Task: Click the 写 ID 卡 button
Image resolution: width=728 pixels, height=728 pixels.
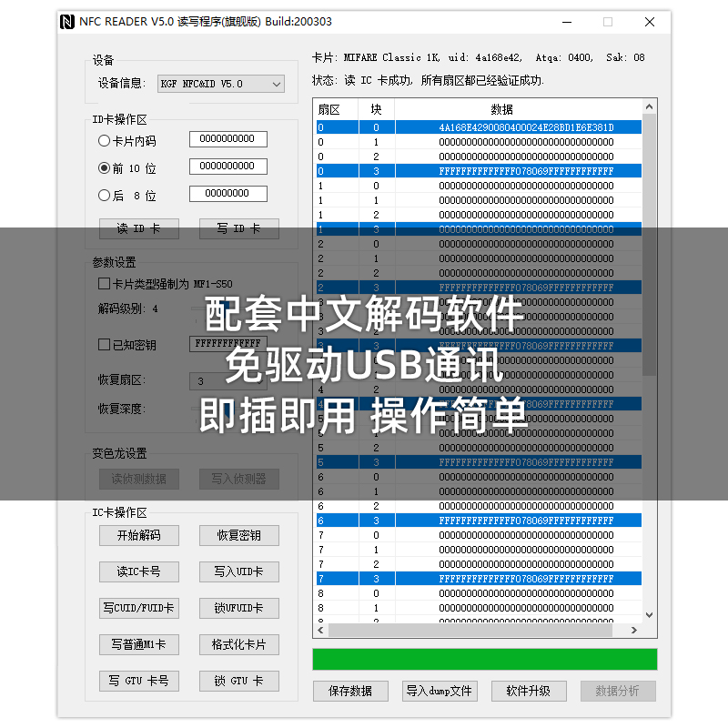Action: (239, 228)
